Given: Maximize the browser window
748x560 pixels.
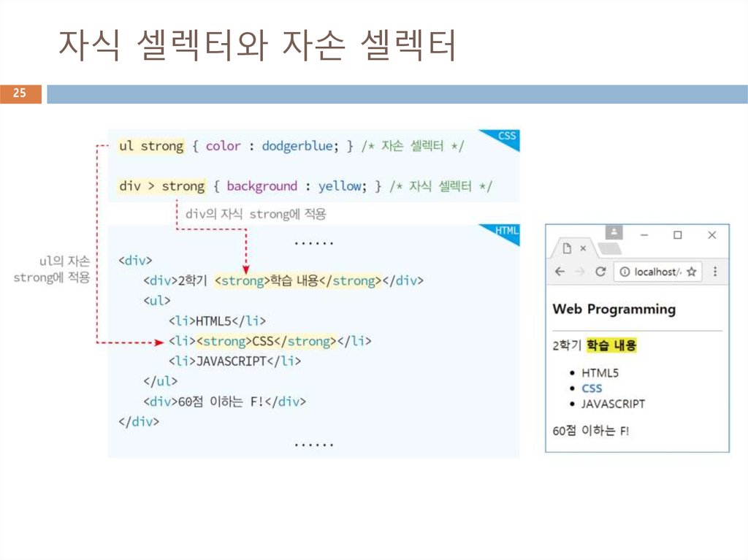Looking at the screenshot, I should [x=677, y=234].
